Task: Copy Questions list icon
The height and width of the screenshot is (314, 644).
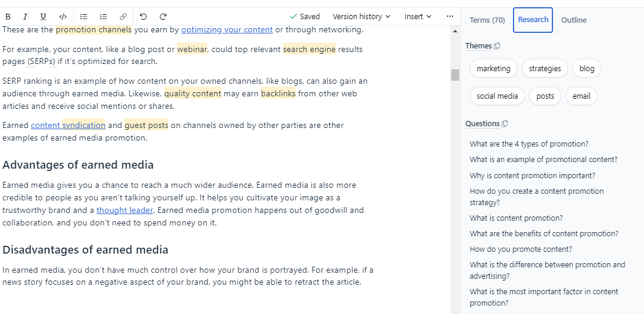Action: (x=505, y=124)
